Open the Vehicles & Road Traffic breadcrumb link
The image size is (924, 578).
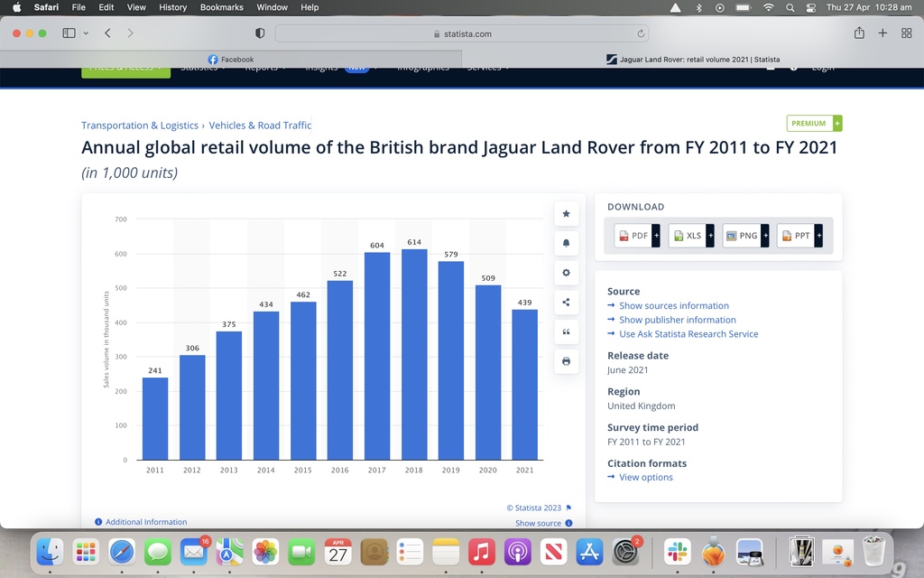coord(260,126)
